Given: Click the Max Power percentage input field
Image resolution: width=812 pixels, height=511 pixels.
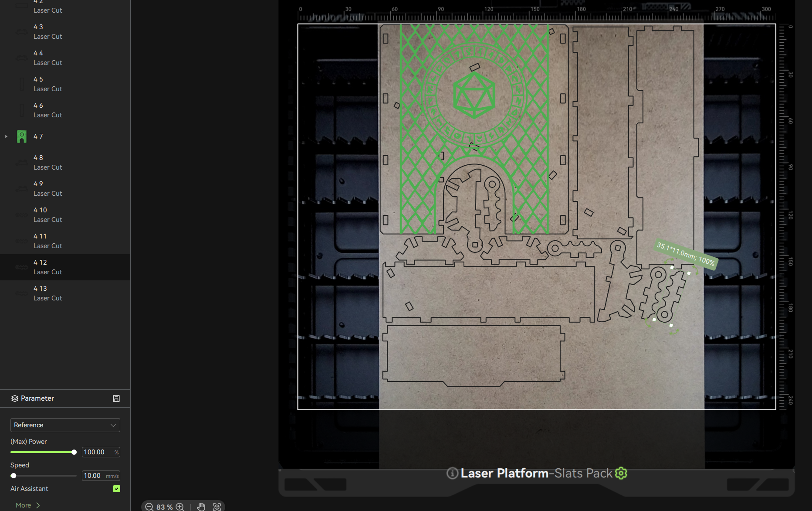Looking at the screenshot, I should click(x=97, y=452).
